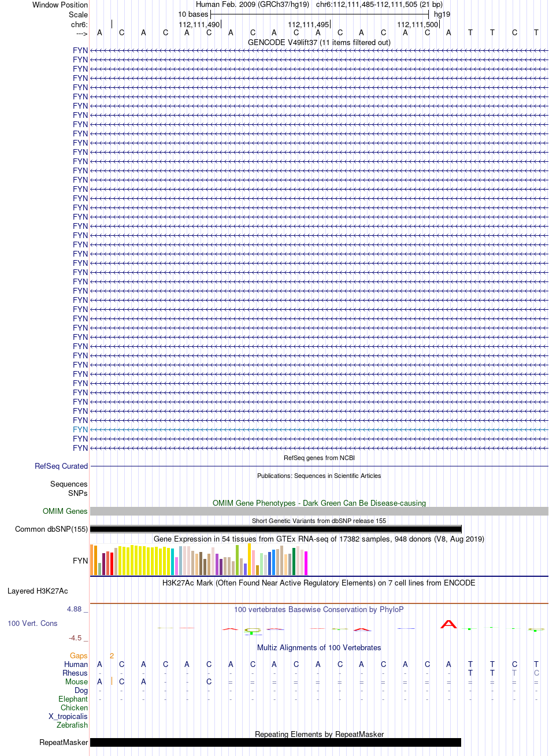Click the first orange bar in the GTEx chart
Viewport: 549px width, 756px height.
(x=91, y=559)
